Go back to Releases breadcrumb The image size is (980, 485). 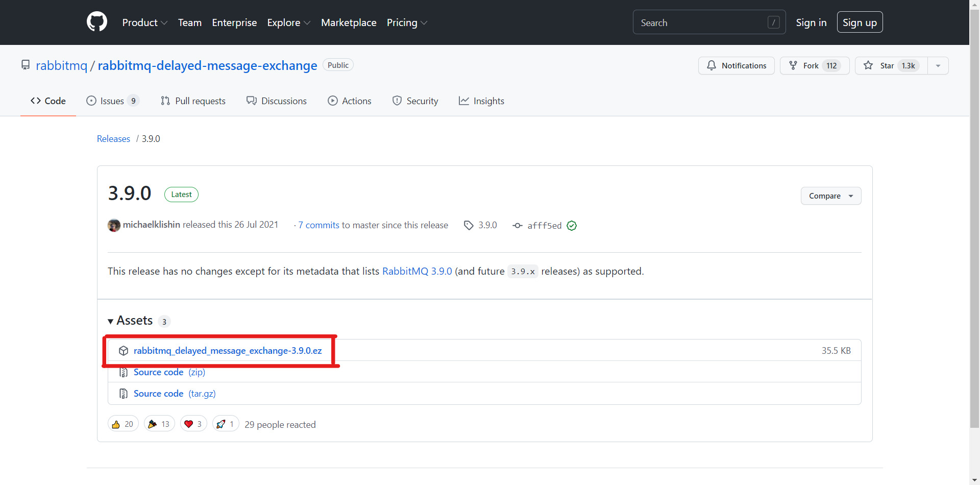click(113, 139)
